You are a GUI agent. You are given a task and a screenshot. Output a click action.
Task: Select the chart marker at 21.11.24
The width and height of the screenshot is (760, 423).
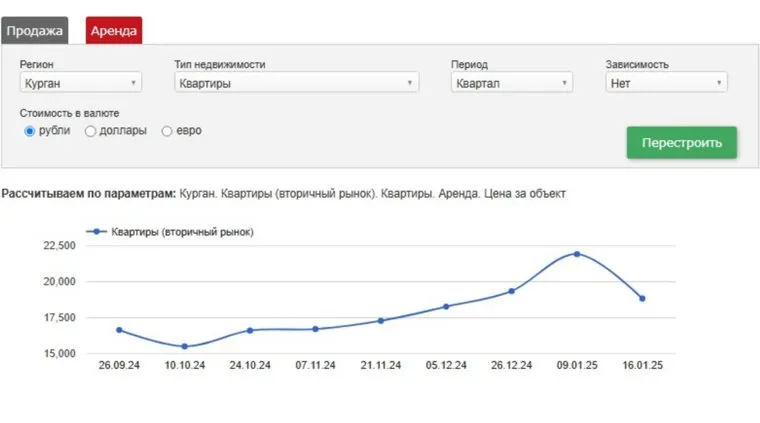(381, 320)
